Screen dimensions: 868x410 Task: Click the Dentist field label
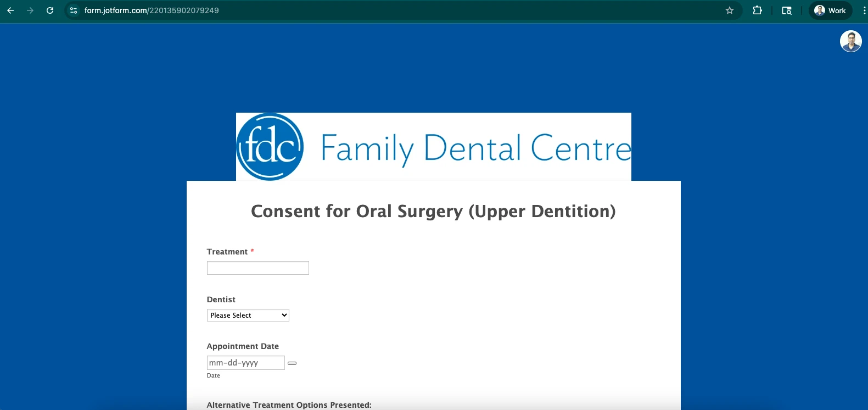point(221,300)
